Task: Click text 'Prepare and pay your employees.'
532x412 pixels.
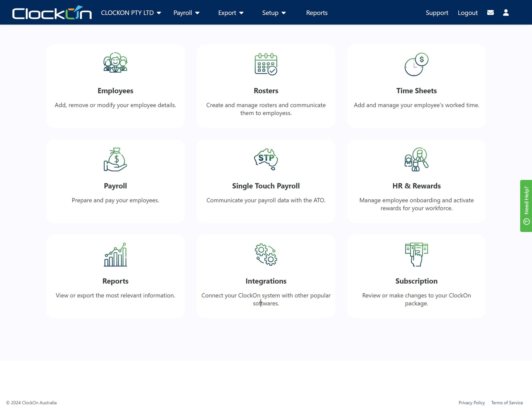Action: coord(115,200)
